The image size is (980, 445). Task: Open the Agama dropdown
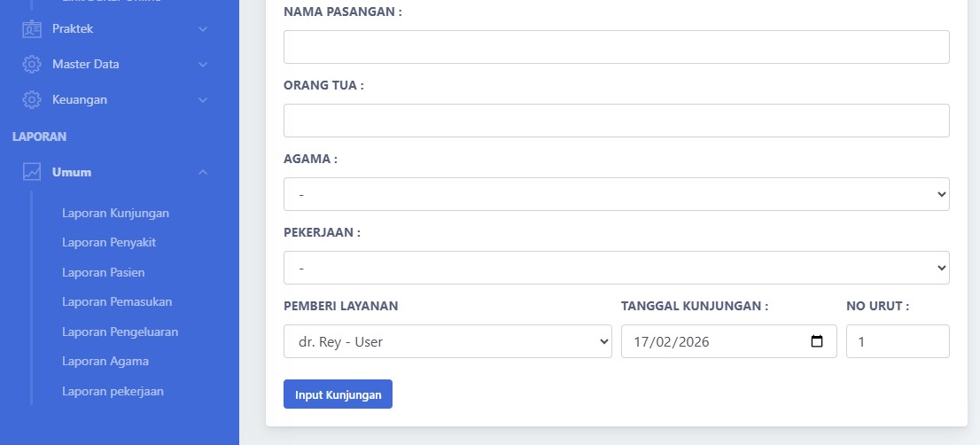616,194
